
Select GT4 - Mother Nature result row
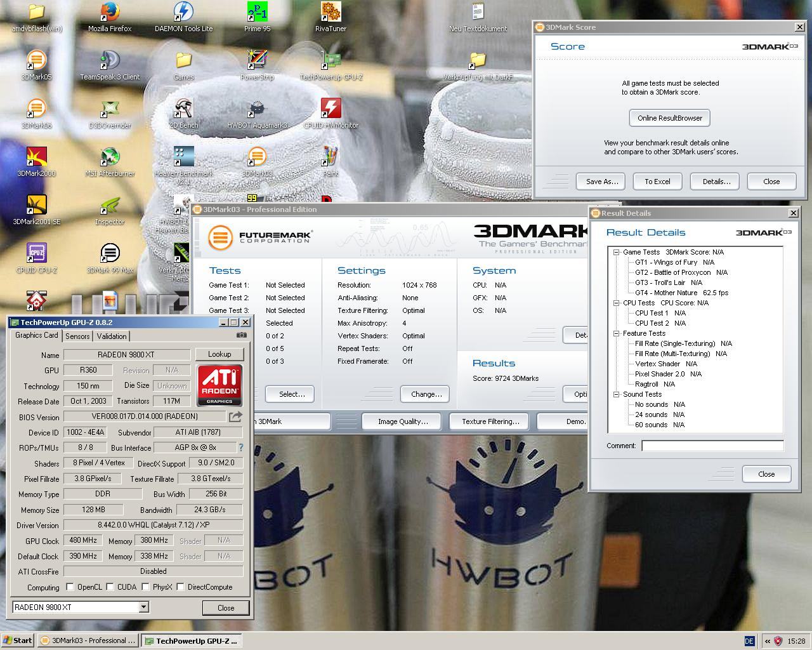(x=681, y=293)
